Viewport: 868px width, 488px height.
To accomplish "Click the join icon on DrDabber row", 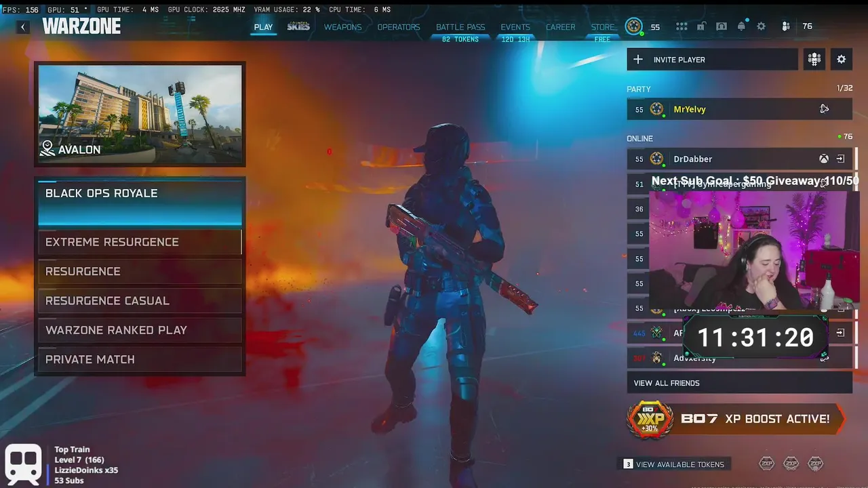I will point(840,159).
